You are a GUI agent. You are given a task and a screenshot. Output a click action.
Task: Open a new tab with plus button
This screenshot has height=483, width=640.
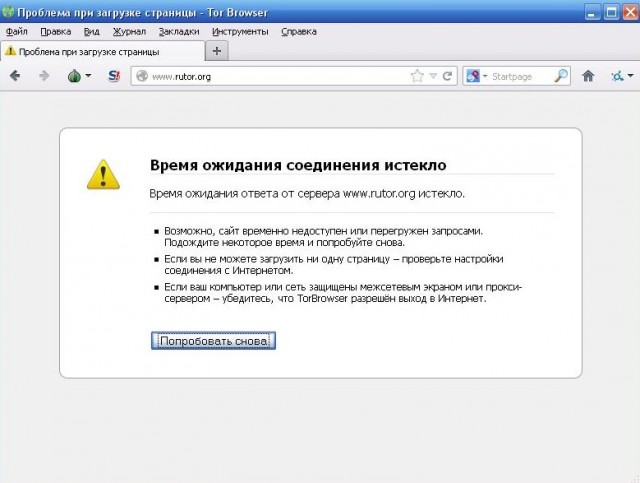(218, 51)
